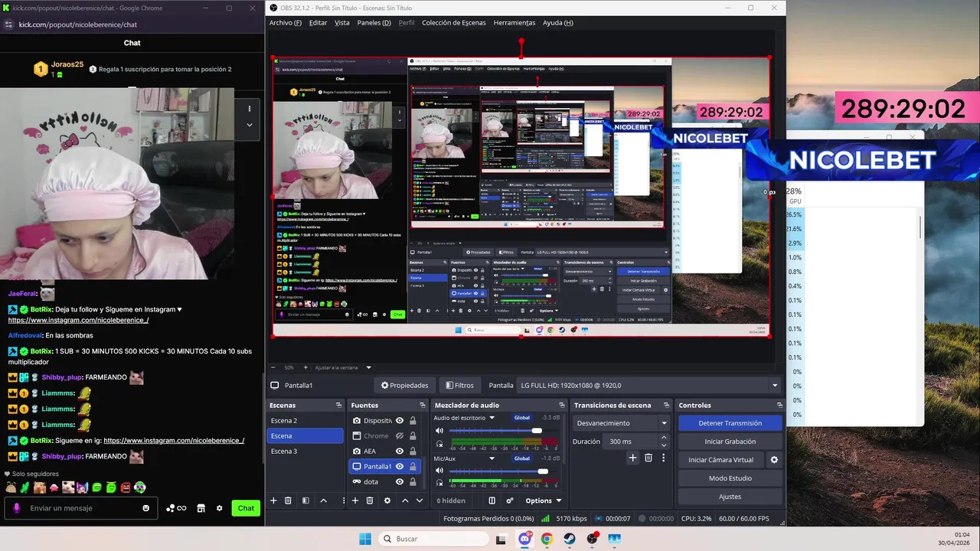Add a new scene with the plus icon in Escenas

coord(273,500)
